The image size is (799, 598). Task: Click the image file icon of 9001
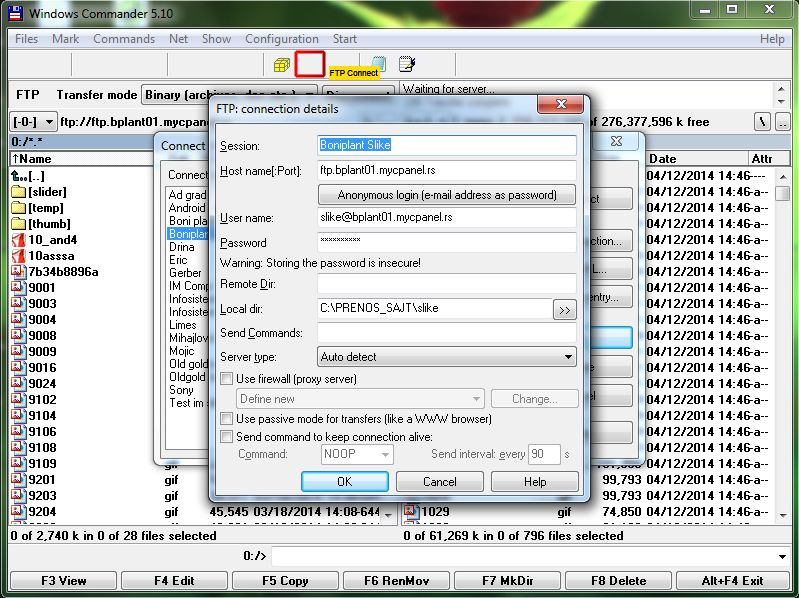pyautogui.click(x=18, y=288)
